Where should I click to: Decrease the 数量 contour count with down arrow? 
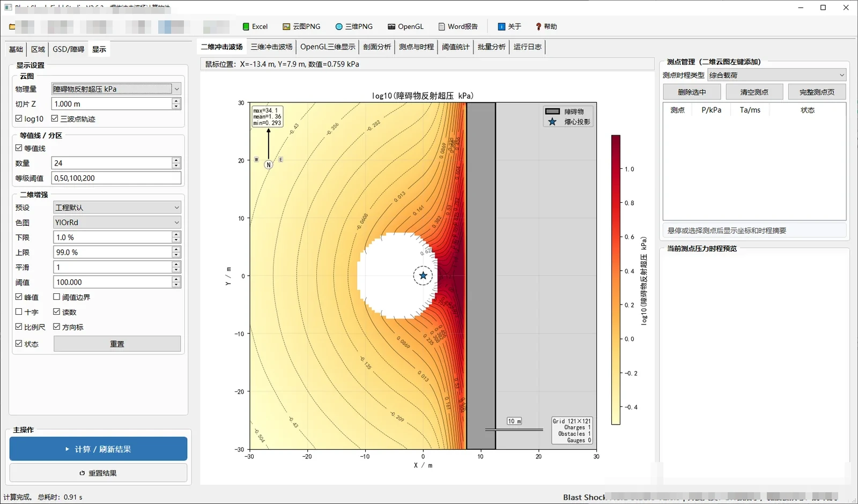click(x=176, y=166)
